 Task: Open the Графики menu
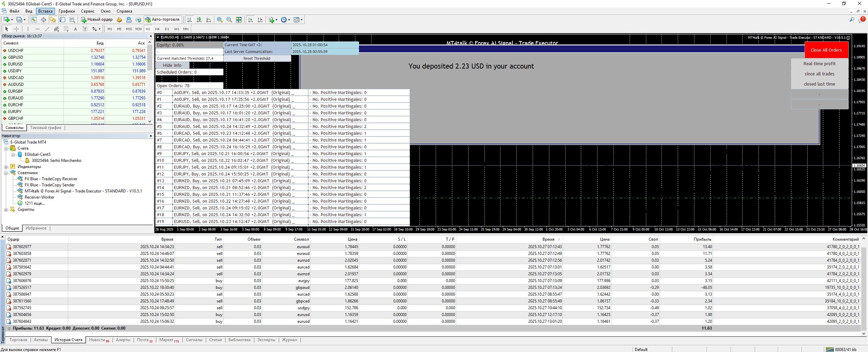[66, 11]
